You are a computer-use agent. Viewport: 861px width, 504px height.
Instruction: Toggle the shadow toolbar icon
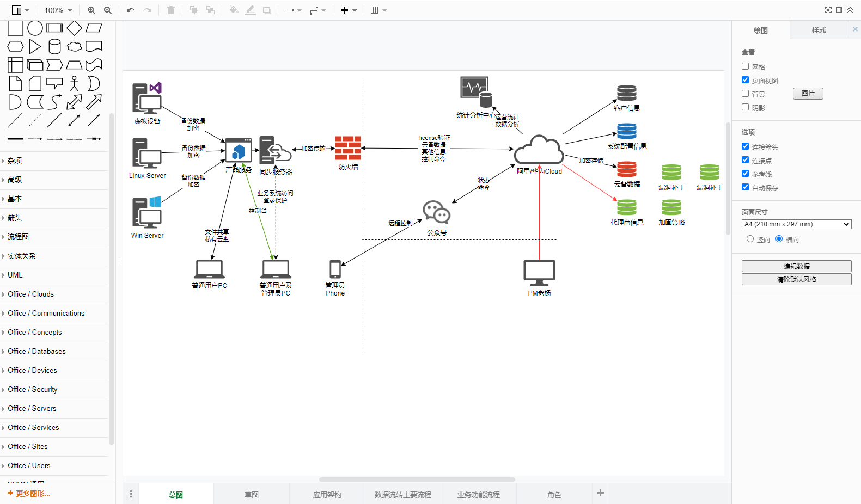click(267, 10)
